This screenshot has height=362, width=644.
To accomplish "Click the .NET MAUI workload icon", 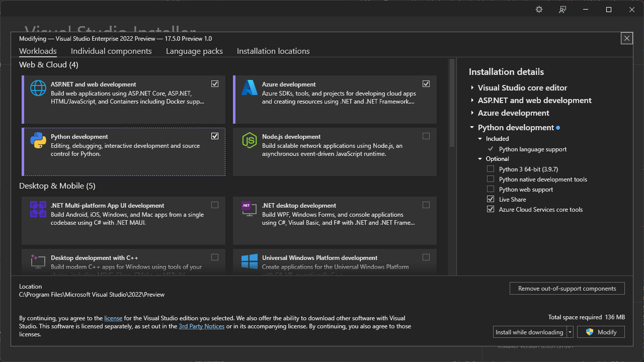I will click(38, 209).
